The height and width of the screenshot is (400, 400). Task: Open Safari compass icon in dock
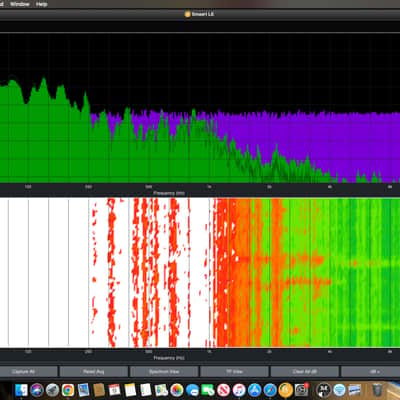pos(270,389)
